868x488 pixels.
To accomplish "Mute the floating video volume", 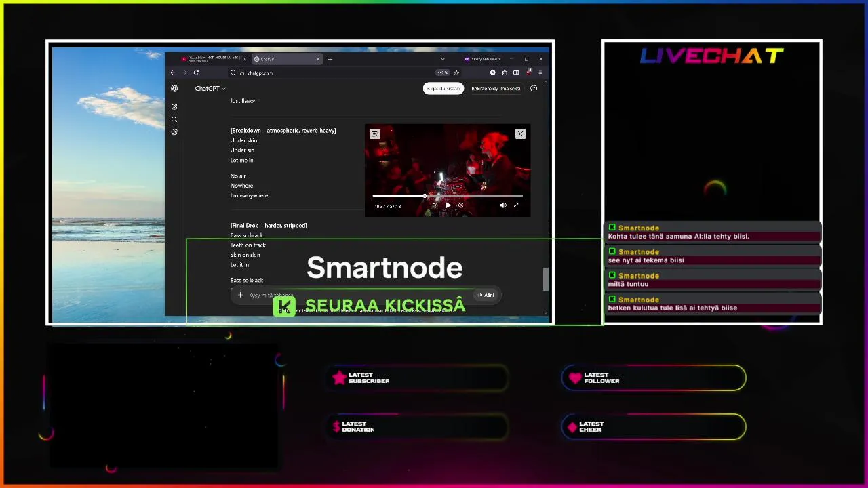I will click(502, 205).
